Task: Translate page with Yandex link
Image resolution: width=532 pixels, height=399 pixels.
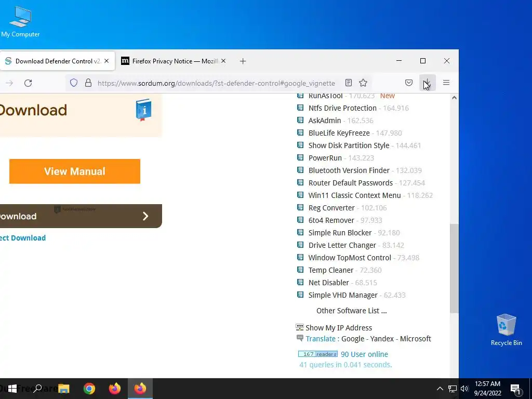Action: pos(382,339)
